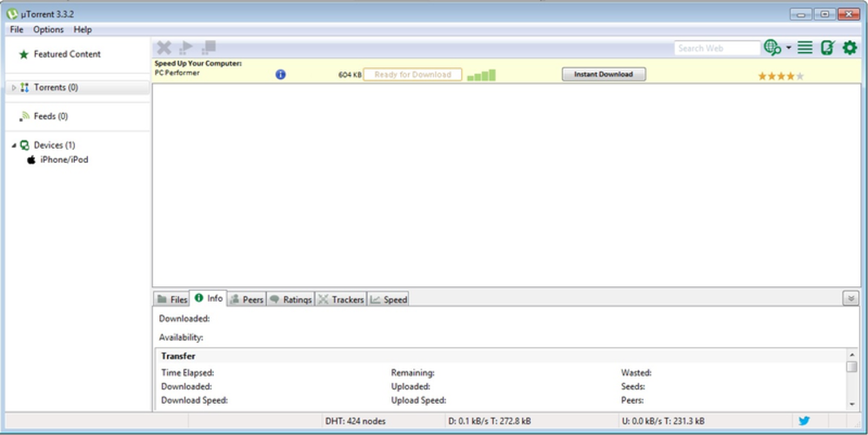Click the blue info icon for PC Performer
Viewport: 868px width, 435px height.
click(x=281, y=74)
